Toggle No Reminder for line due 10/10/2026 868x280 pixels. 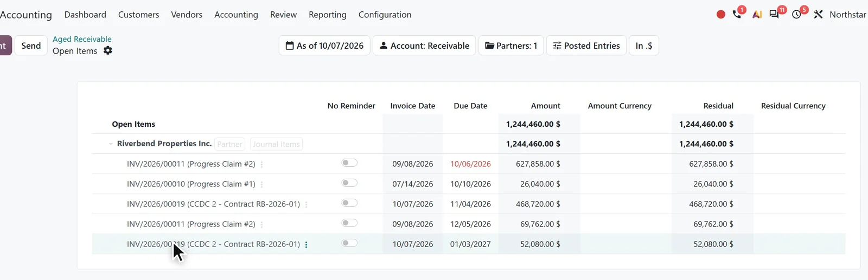coord(349,183)
